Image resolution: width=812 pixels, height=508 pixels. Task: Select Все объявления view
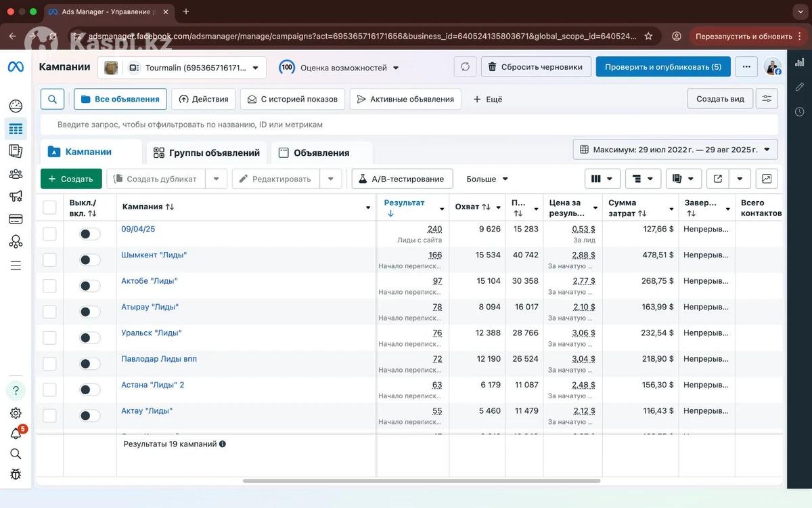point(120,99)
